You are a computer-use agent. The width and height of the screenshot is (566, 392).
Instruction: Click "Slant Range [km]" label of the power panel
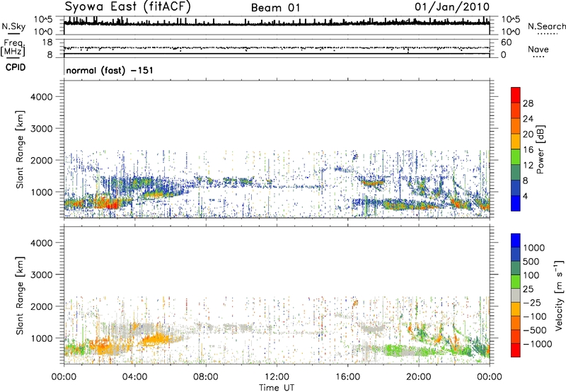tap(20, 149)
